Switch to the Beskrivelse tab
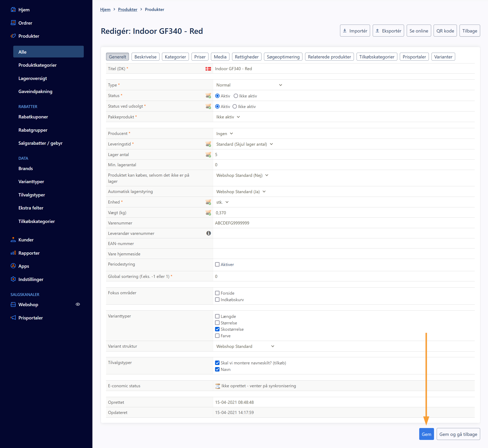This screenshot has width=488, height=448. (x=145, y=57)
